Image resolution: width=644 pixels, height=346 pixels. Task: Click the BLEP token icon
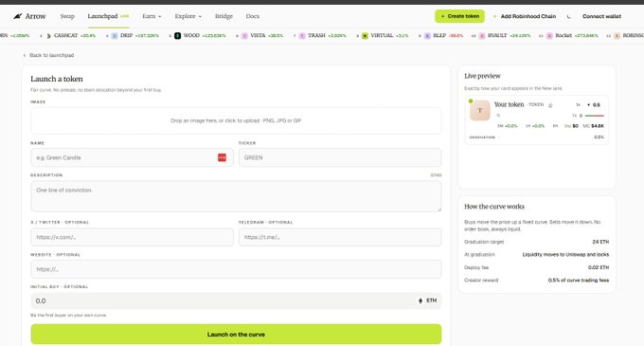(x=427, y=36)
